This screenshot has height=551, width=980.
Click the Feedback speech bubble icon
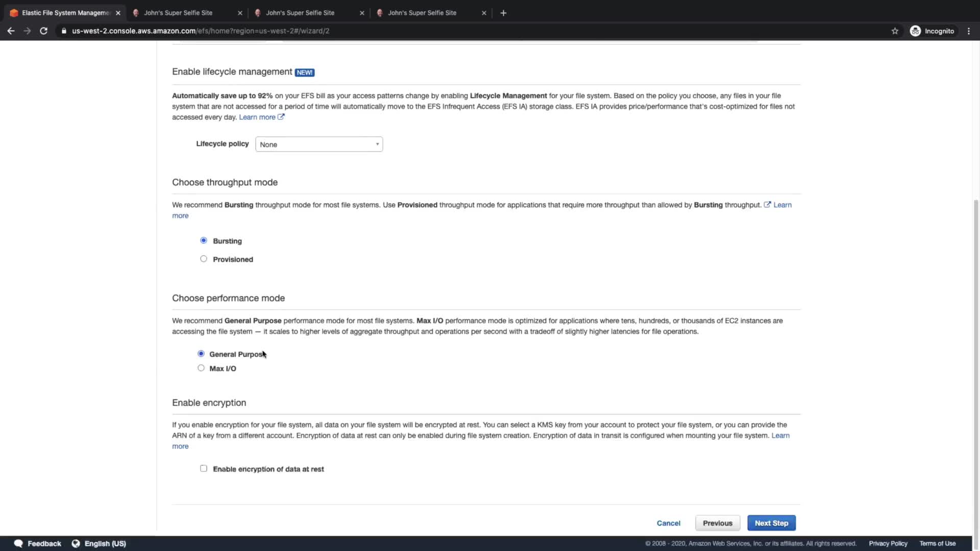coord(18,543)
